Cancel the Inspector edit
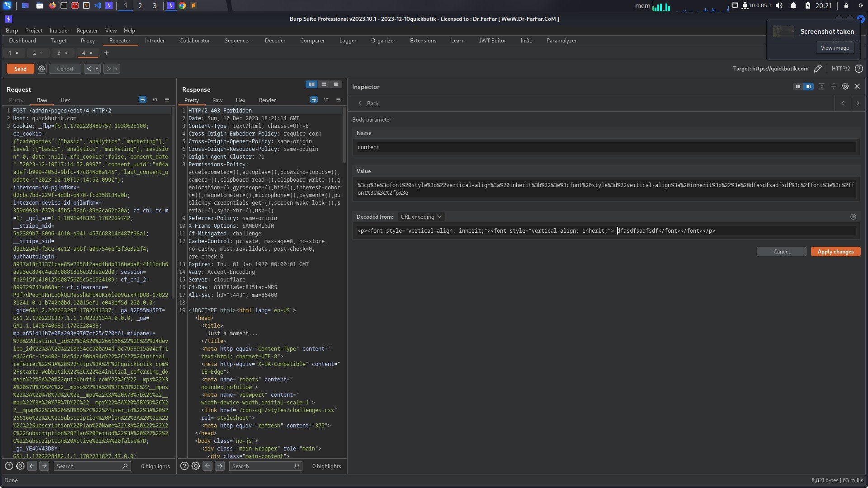The image size is (868, 488). pos(781,252)
